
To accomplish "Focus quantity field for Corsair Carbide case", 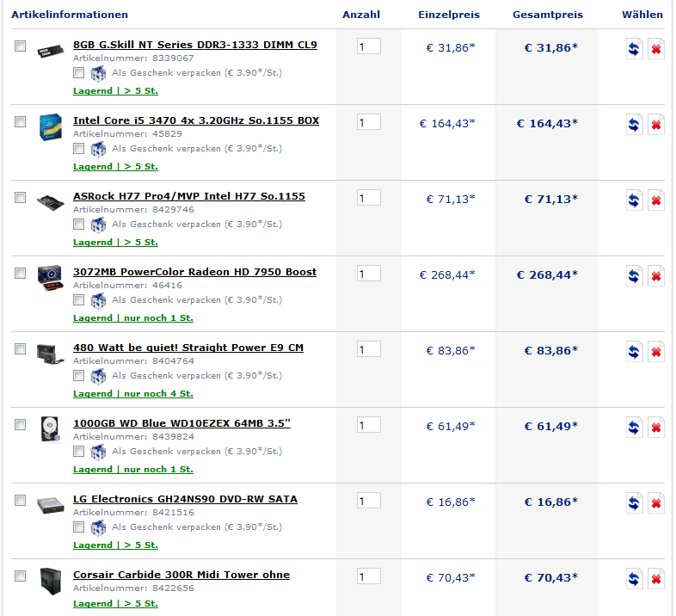I will [369, 576].
